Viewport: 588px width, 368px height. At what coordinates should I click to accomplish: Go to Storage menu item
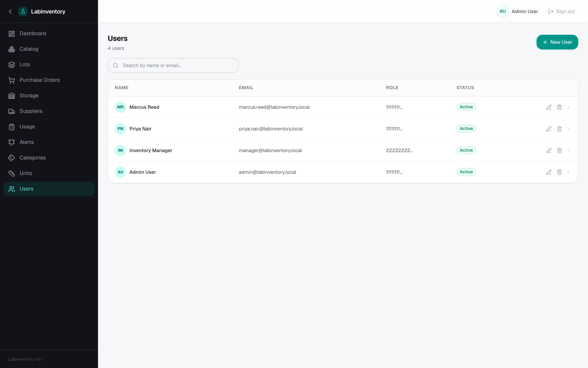(x=49, y=96)
